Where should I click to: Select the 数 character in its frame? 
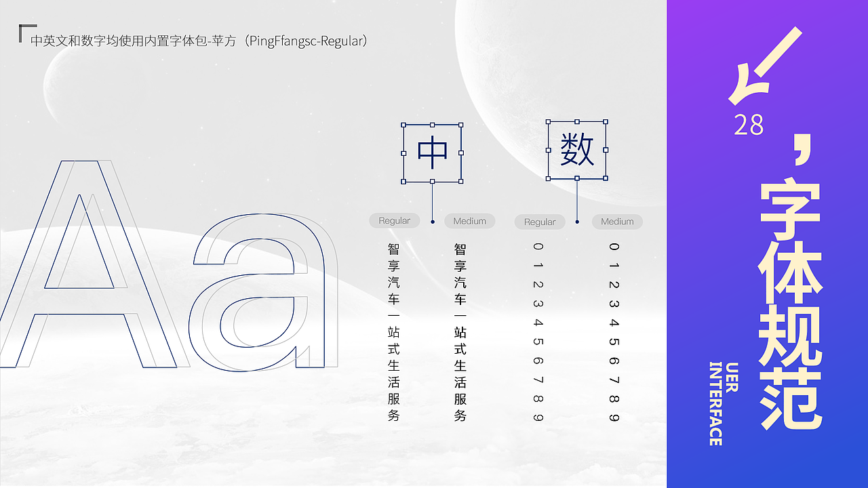(577, 150)
